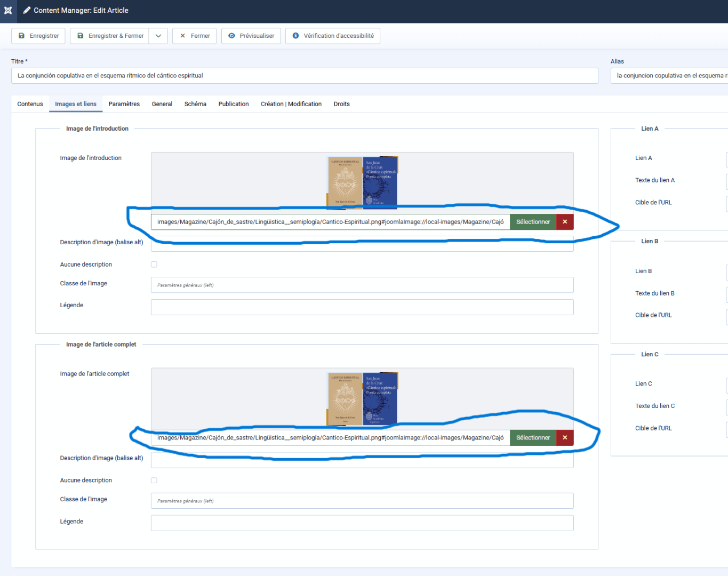Screen dimensions: 728x576
Task: Click the intro image preview thumbnail
Action: pyautogui.click(x=362, y=182)
